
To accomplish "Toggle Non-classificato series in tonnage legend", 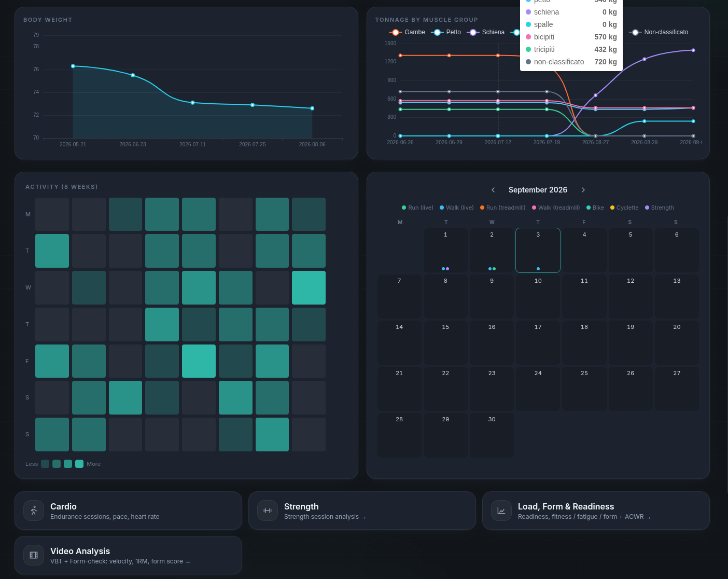I will click(659, 32).
